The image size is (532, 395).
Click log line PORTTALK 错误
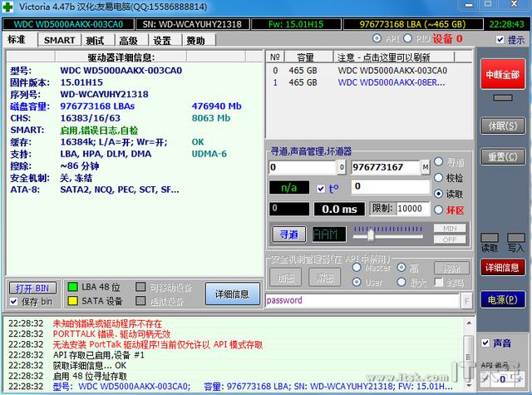[x=111, y=334]
